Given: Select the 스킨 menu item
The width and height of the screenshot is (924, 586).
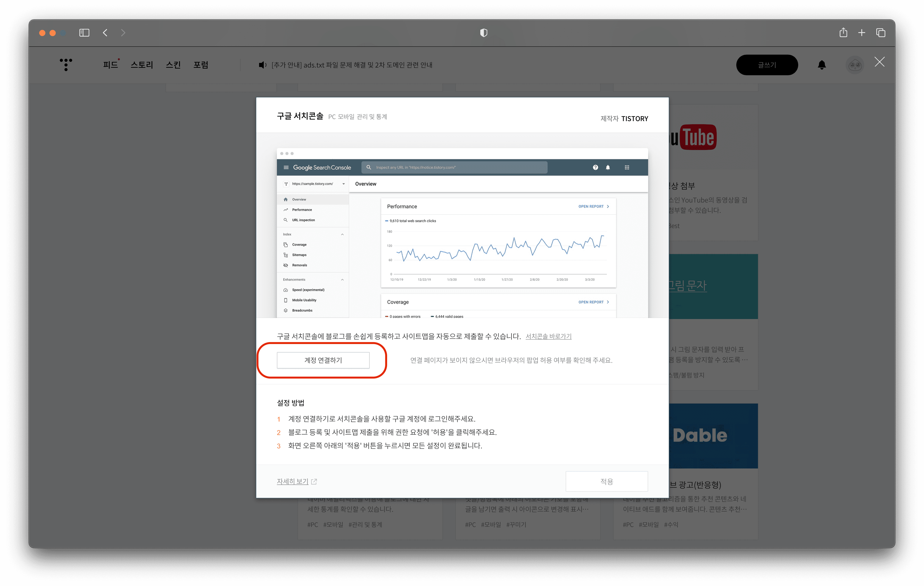Looking at the screenshot, I should [x=173, y=65].
